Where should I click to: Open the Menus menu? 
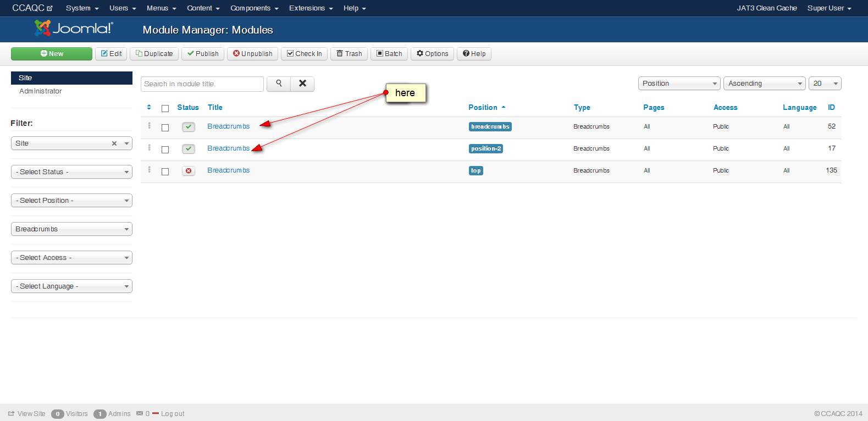click(162, 8)
